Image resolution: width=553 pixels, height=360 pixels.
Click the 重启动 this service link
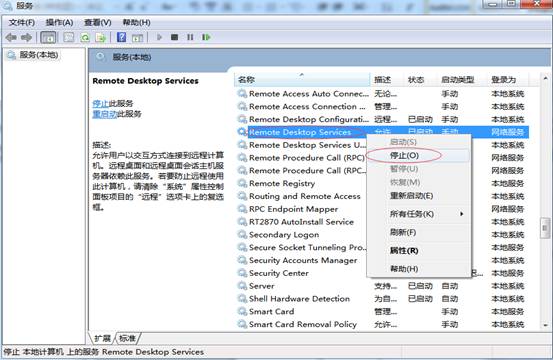105,114
